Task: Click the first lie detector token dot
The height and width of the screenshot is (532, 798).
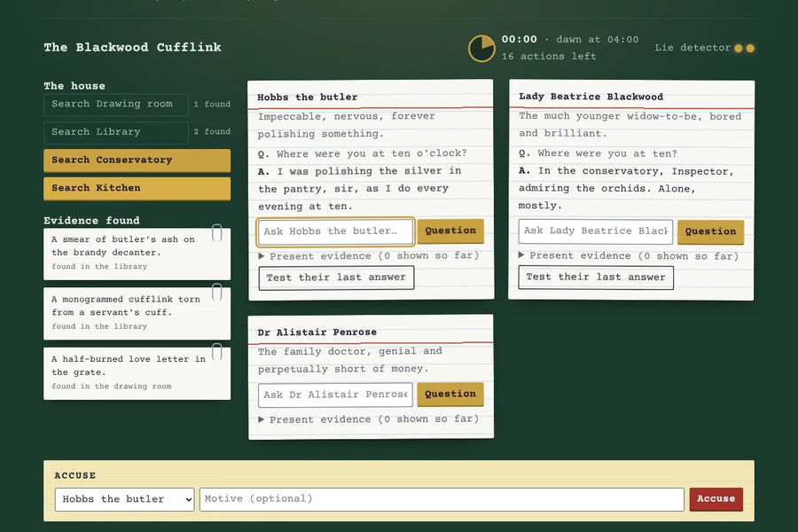Action: pyautogui.click(x=739, y=48)
